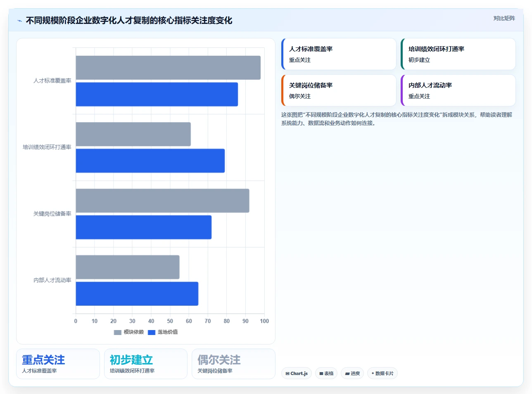532x394 pixels.
Task: Click the gray 模块依赖 legend swatch
Action: point(118,332)
